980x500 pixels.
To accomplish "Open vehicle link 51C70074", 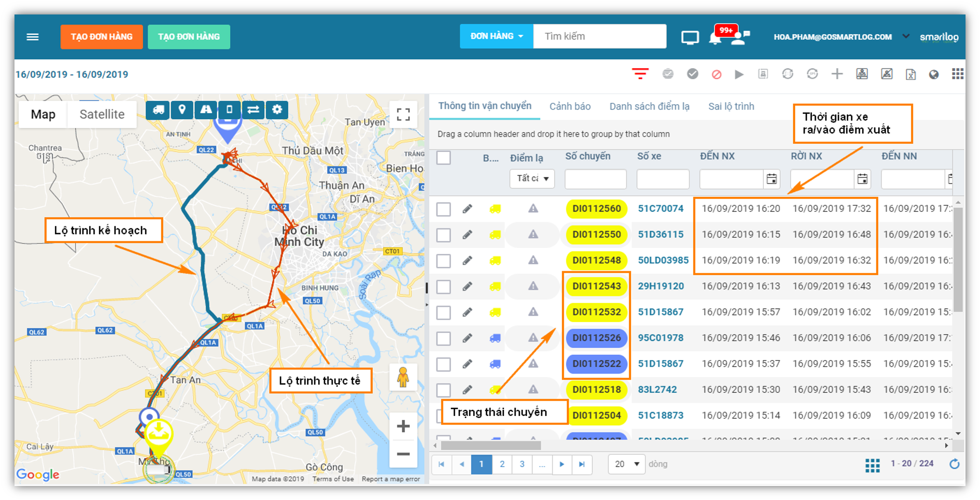I will coord(660,208).
